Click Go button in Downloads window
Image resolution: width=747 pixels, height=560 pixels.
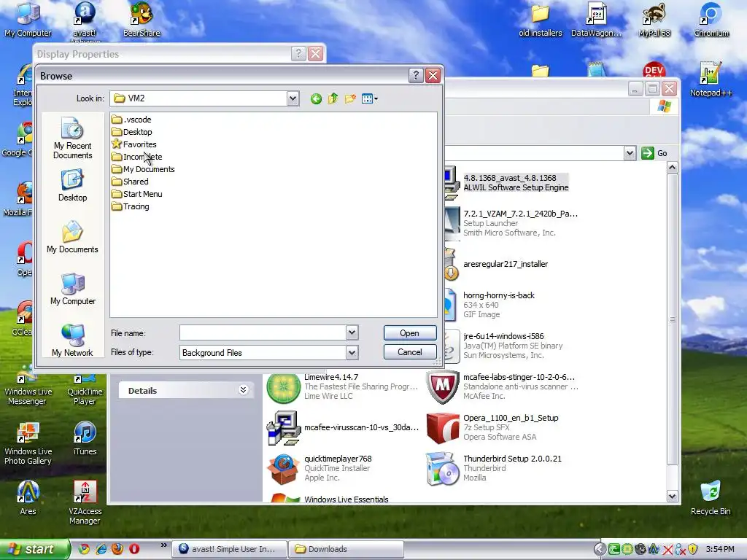coord(654,153)
